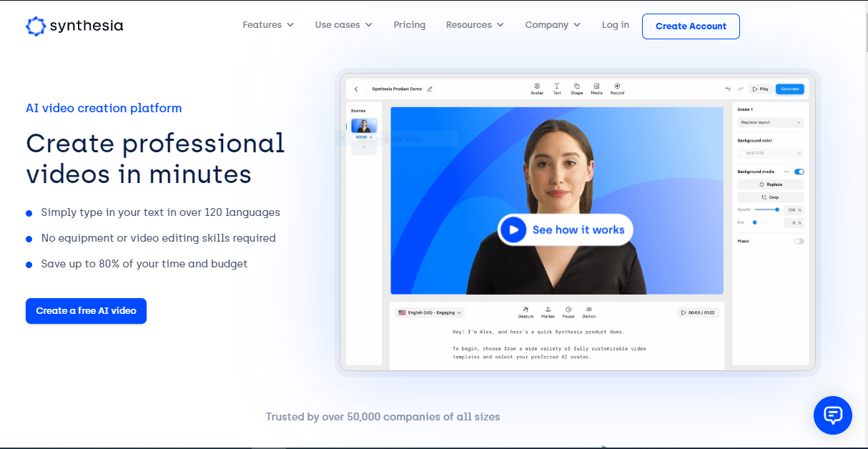
Task: Click the Opacity slider handle
Action: point(777,209)
